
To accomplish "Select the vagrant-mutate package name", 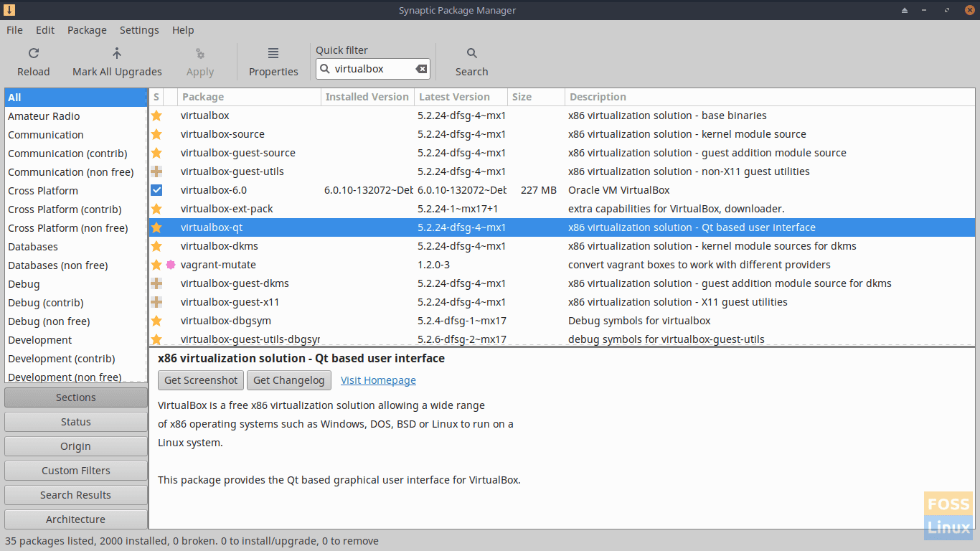I will [218, 265].
